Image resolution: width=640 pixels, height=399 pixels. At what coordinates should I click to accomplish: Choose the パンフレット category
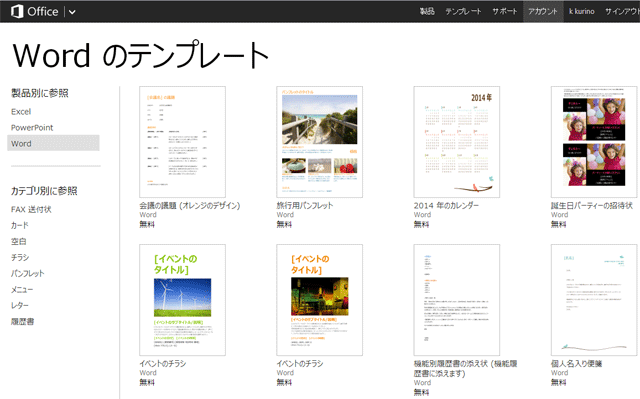click(27, 273)
